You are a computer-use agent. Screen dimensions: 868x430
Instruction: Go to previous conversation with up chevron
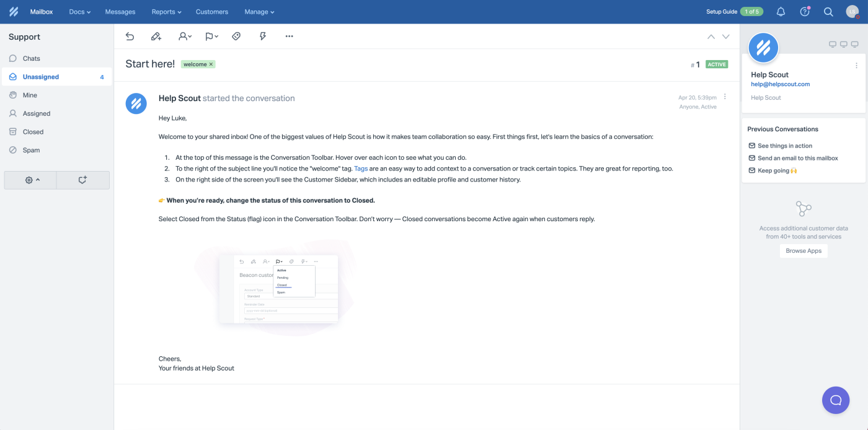click(x=711, y=37)
